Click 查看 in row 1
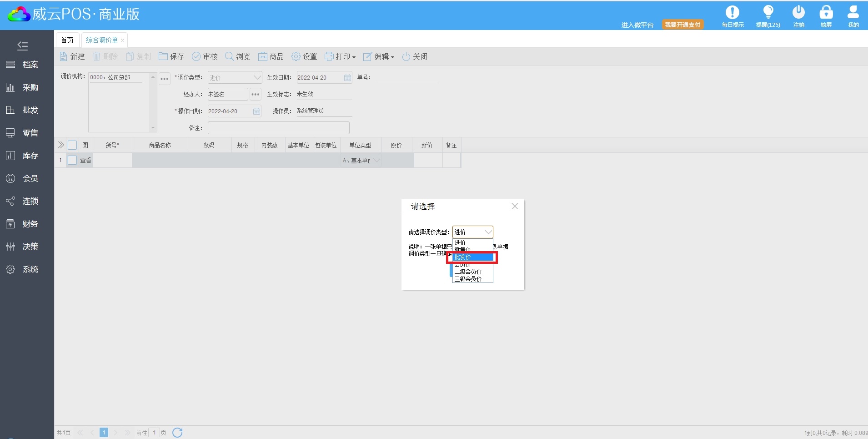 [x=85, y=160]
